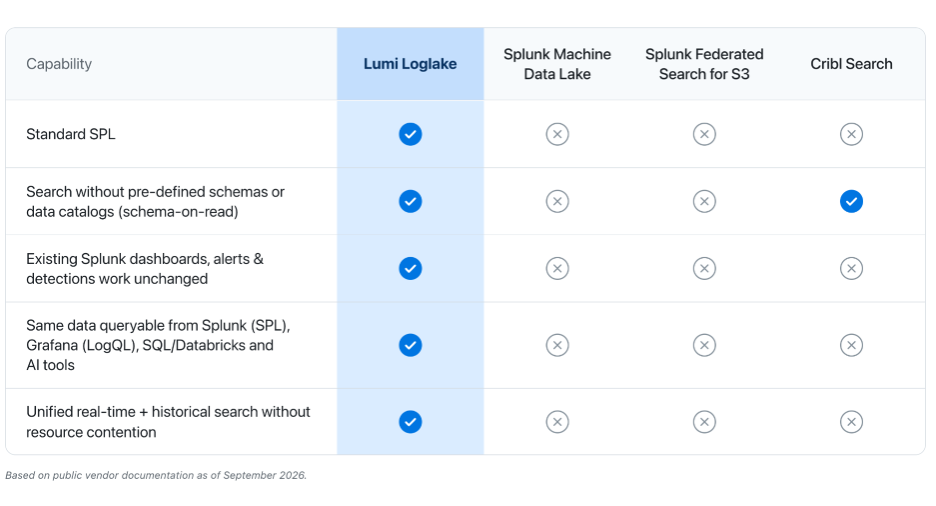Screen dimensions: 936x506
Task: Click Lumi Loglake checkmark for Grafana LogQL row
Action: (410, 345)
